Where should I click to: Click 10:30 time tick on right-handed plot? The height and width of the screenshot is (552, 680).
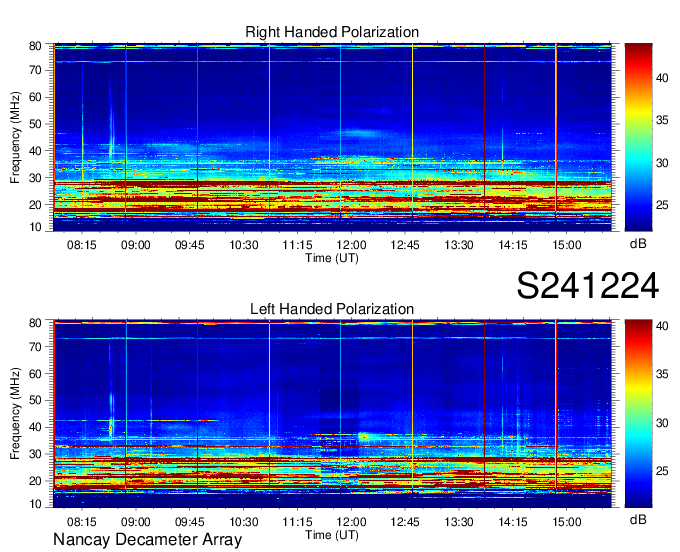[x=244, y=245]
